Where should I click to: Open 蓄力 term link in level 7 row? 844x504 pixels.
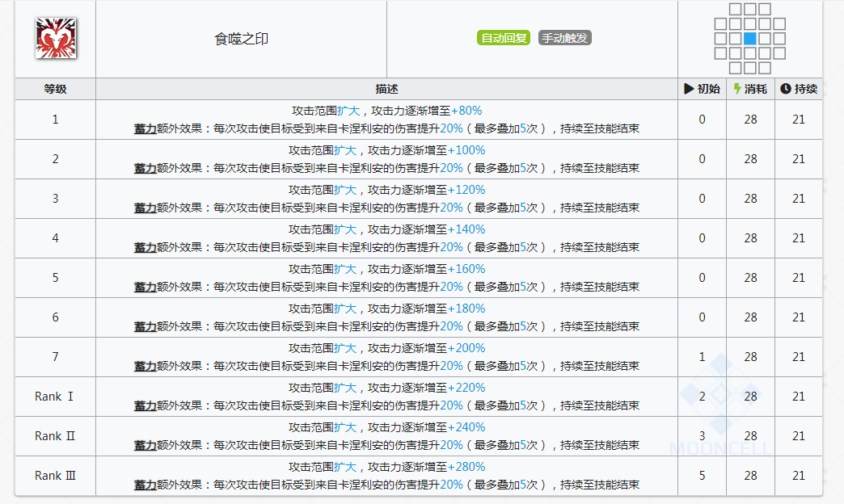145,366
